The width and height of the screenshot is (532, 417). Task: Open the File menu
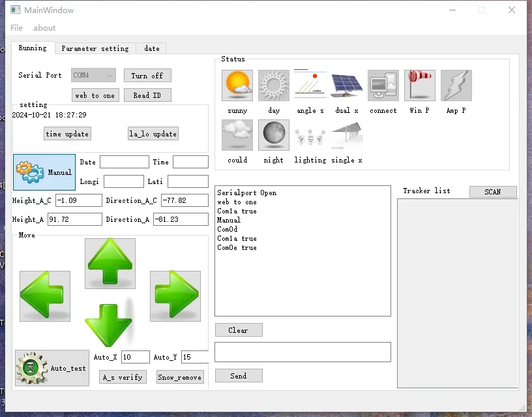point(17,28)
